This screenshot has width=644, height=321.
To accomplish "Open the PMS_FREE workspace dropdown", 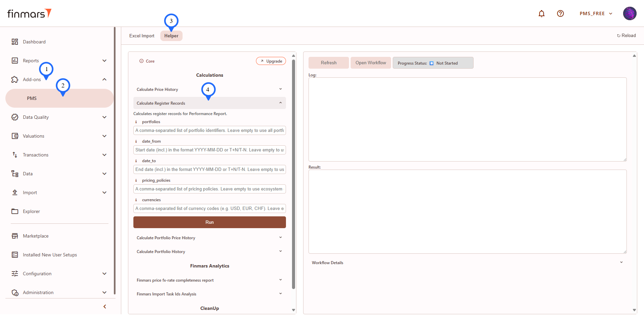I will point(595,13).
